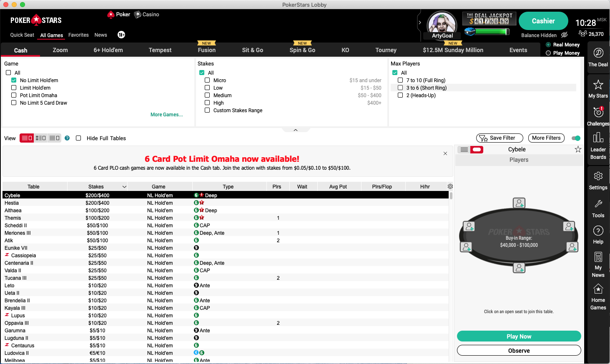
Task: Favorite the Cybele table with the star
Action: (x=578, y=149)
